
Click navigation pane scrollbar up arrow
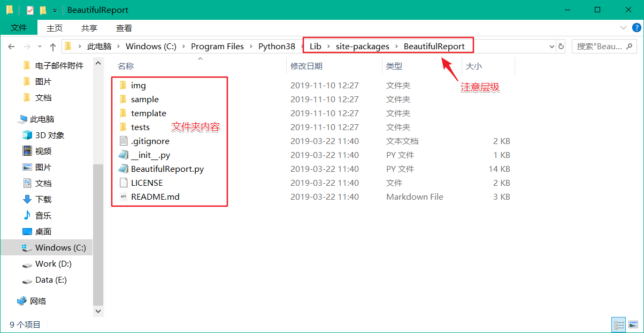[98, 63]
